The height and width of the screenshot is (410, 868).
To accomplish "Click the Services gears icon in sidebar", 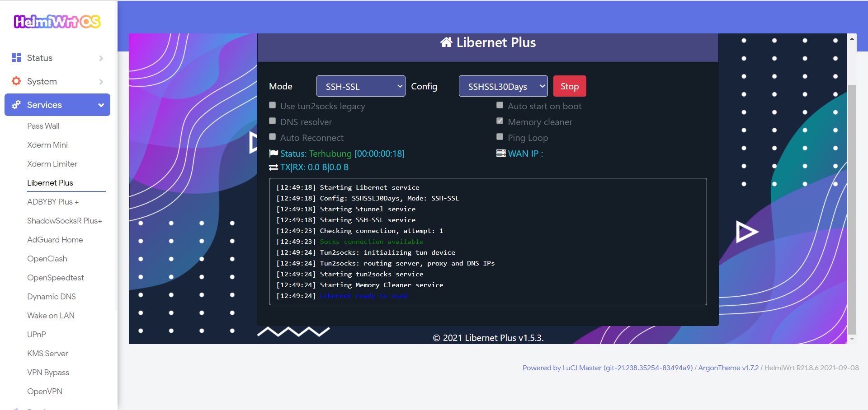I will click(x=16, y=104).
